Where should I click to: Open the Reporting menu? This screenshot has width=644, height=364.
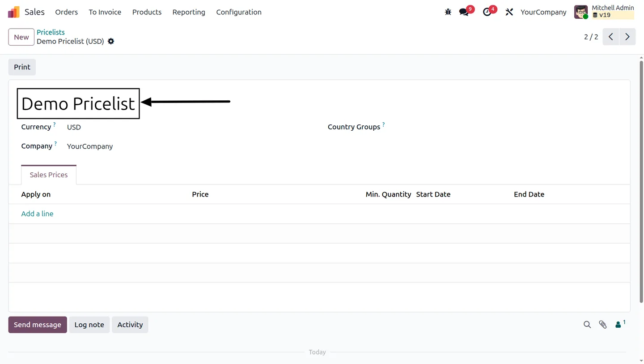coord(189,12)
